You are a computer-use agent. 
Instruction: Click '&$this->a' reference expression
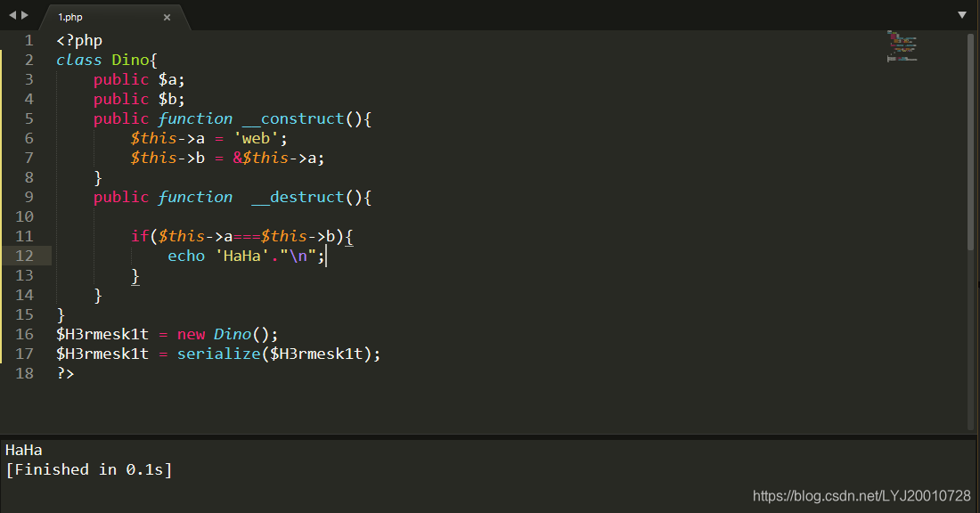coord(274,159)
